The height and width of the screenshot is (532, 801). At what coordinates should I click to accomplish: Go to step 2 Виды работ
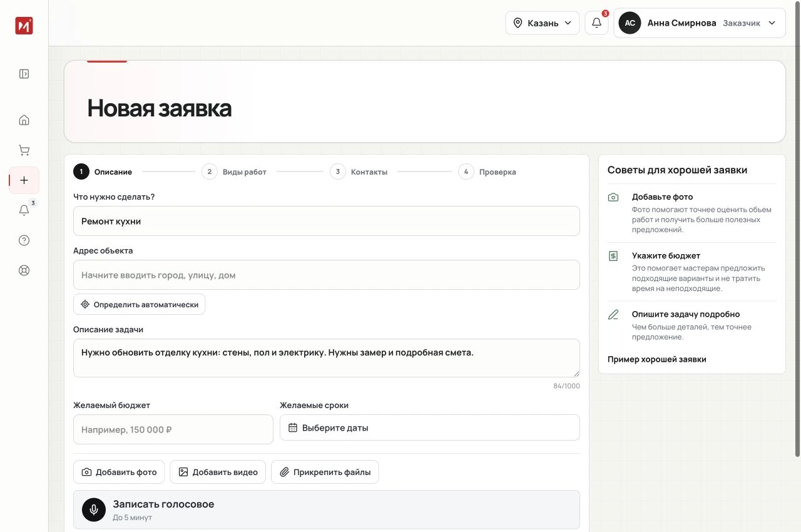coord(234,171)
